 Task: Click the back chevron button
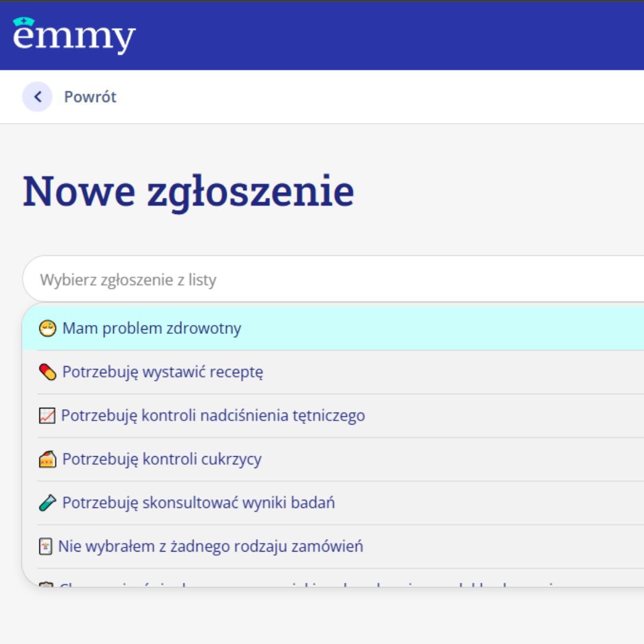tap(38, 97)
